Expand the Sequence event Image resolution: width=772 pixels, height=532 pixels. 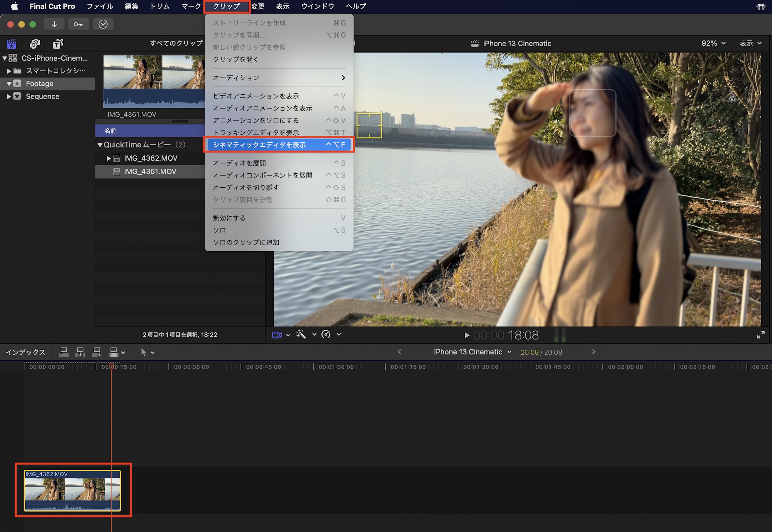[x=9, y=97]
